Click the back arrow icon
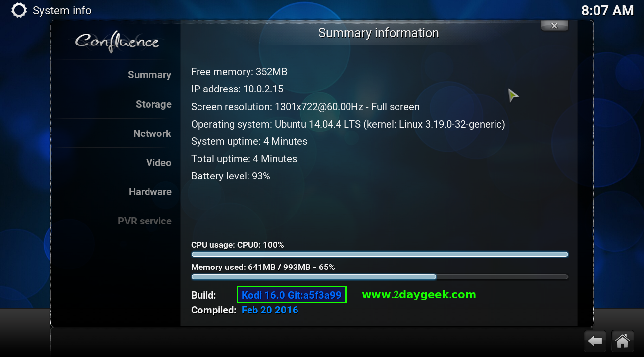 [x=595, y=341]
